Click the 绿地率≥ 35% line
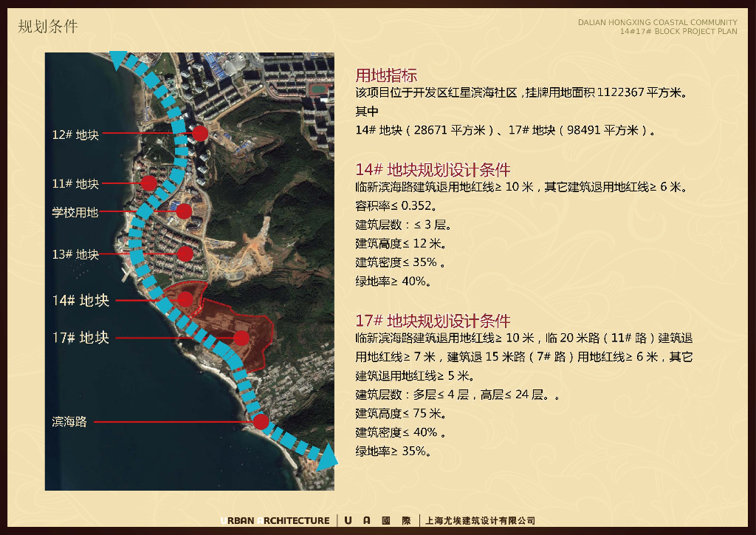Viewport: 756px width, 535px height. tap(393, 451)
